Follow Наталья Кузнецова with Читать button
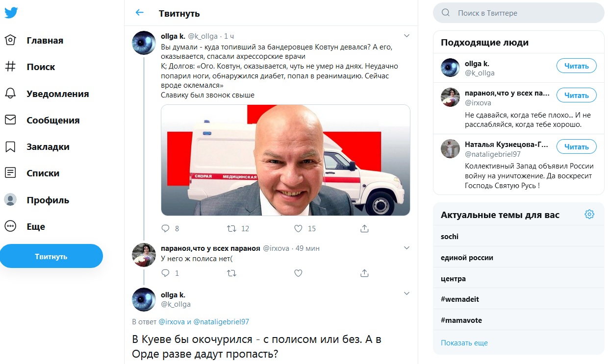 (x=576, y=146)
